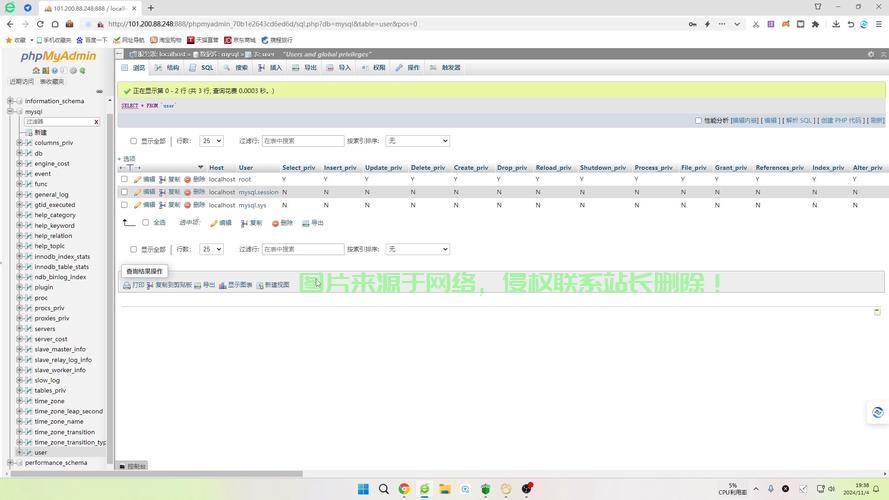Open the SQL tab

[x=202, y=67]
